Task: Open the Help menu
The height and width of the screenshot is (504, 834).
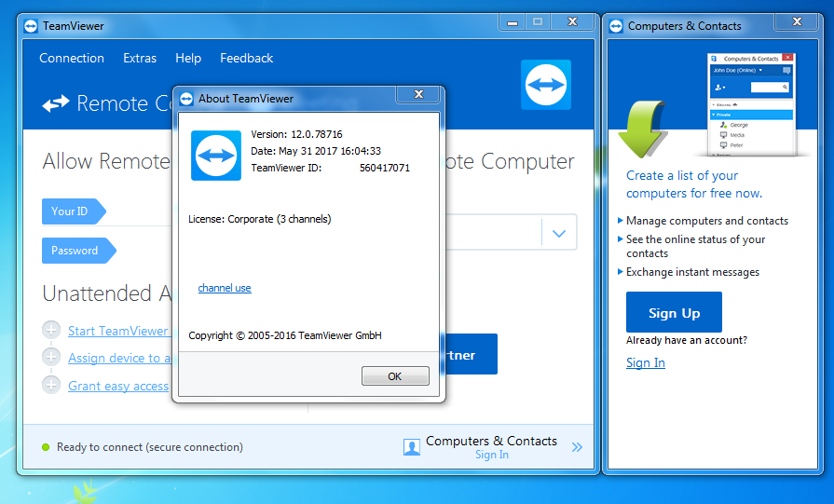Action: coord(188,58)
